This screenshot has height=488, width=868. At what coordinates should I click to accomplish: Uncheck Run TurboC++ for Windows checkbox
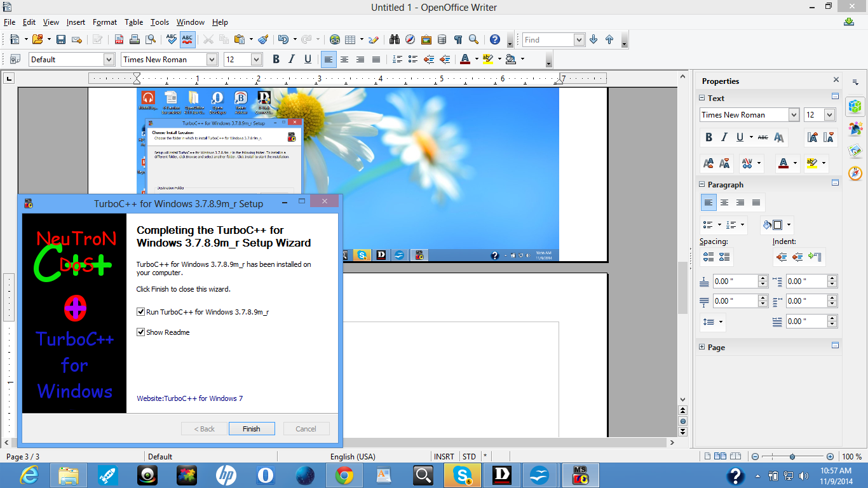[141, 312]
